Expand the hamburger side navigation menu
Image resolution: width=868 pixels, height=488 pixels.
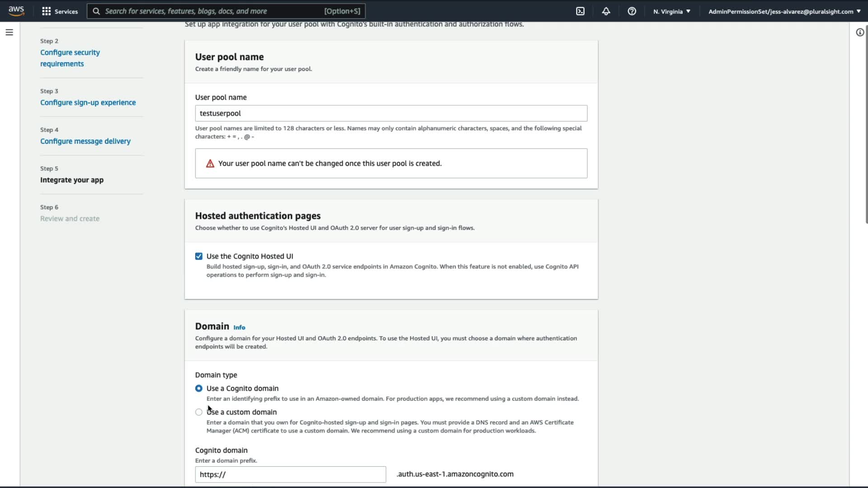click(9, 33)
